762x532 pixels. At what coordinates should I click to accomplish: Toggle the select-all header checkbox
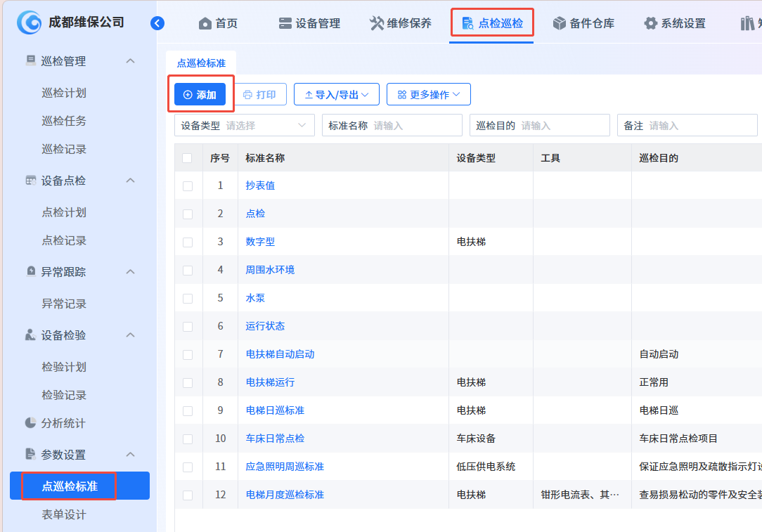point(187,158)
